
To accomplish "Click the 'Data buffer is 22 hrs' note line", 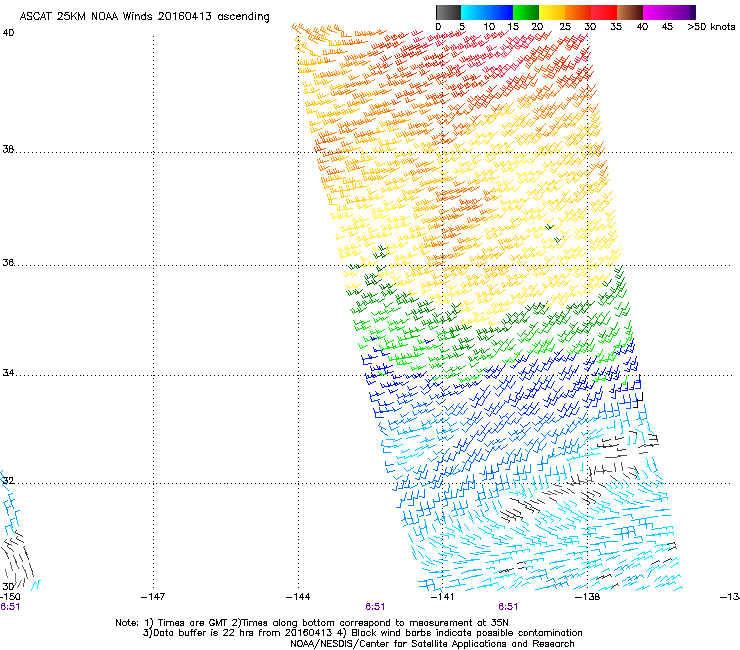I will tap(362, 633).
